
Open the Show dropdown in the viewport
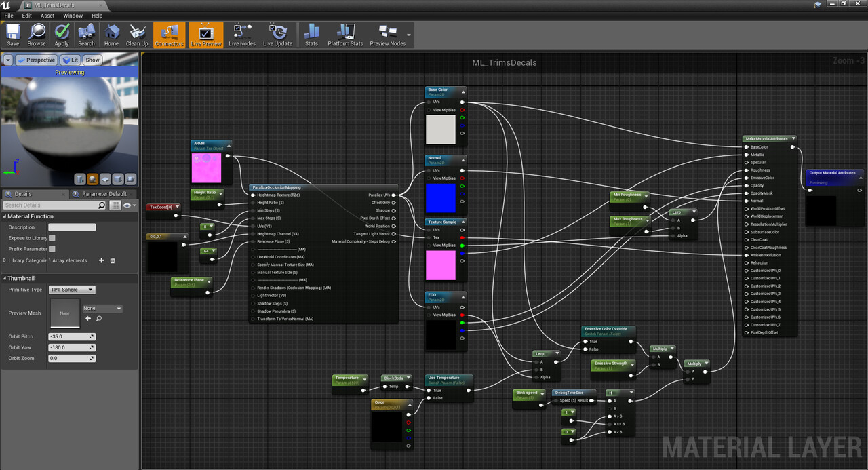coord(92,60)
